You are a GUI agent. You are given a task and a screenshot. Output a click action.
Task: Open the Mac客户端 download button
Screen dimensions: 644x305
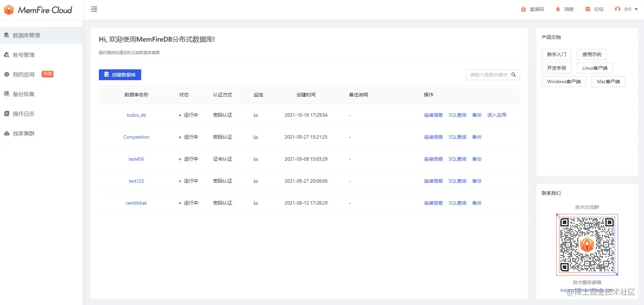[608, 82]
